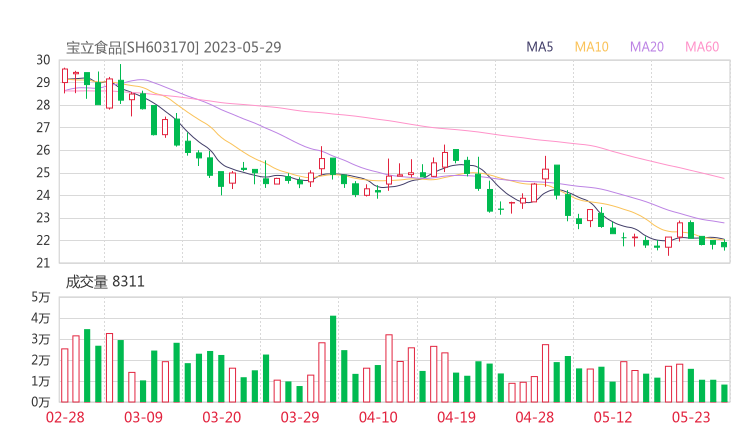Screen dimensions: 740x440
Task: Click the last green volume bar at far right
Action: click(x=724, y=393)
